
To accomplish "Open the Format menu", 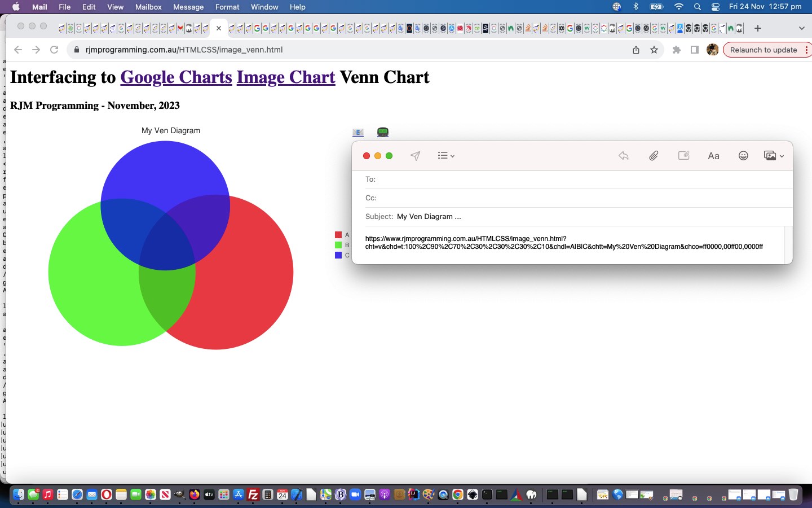I will [227, 7].
